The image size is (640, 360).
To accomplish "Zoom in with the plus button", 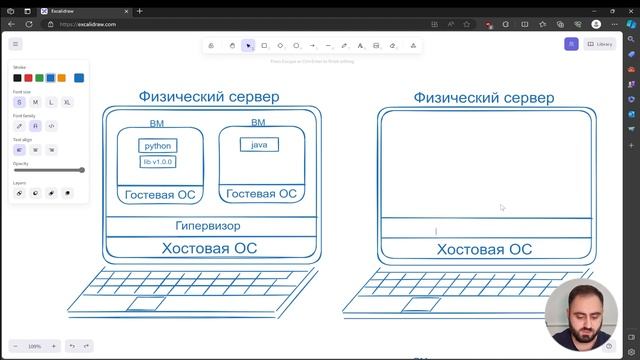I will click(x=53, y=346).
